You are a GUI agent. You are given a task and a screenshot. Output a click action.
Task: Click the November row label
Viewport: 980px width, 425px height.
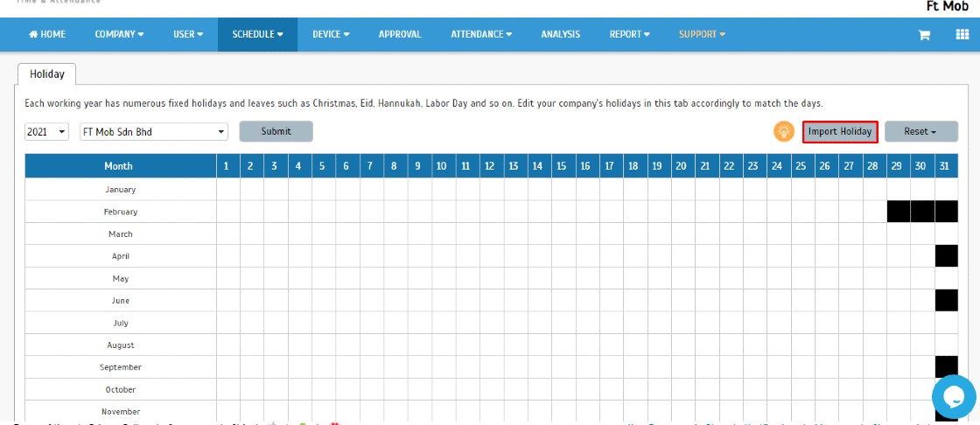coord(121,411)
